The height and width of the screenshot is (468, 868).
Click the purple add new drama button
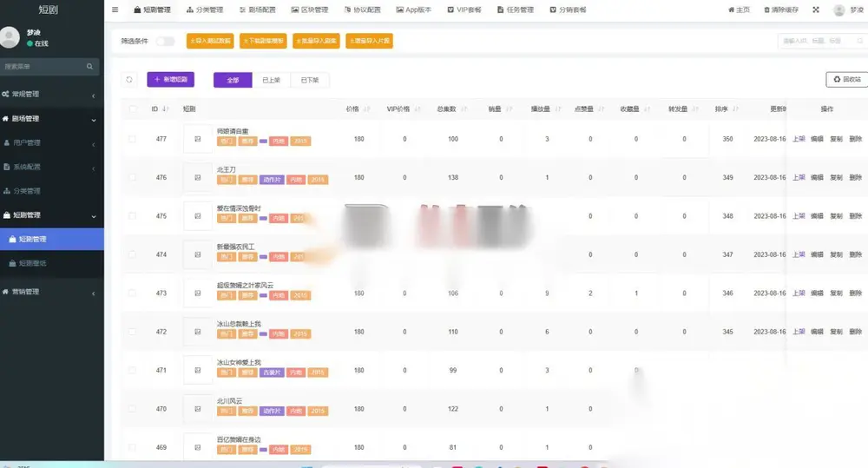(170, 80)
